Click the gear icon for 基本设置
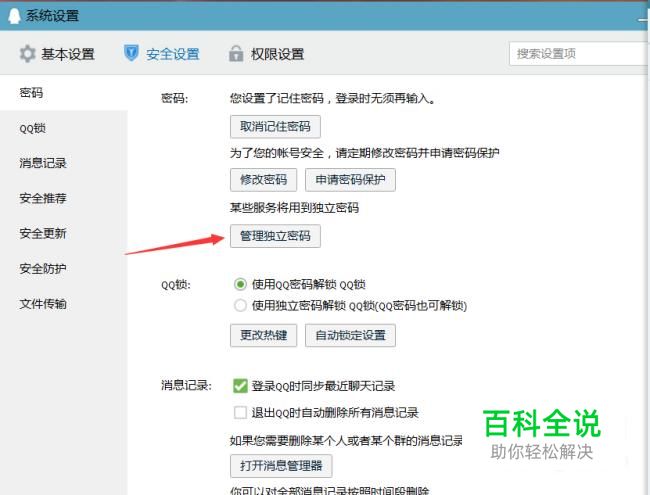The width and height of the screenshot is (650, 495). [x=27, y=54]
